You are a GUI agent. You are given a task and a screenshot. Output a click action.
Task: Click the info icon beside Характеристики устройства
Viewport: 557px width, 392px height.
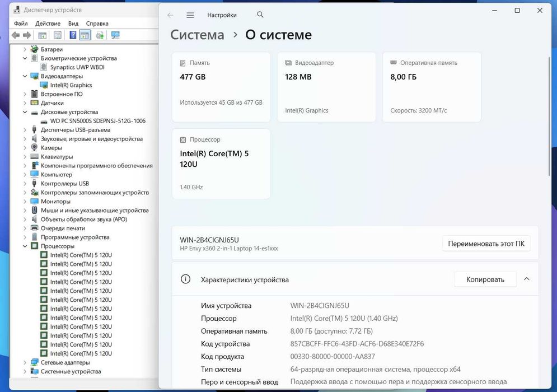point(185,279)
